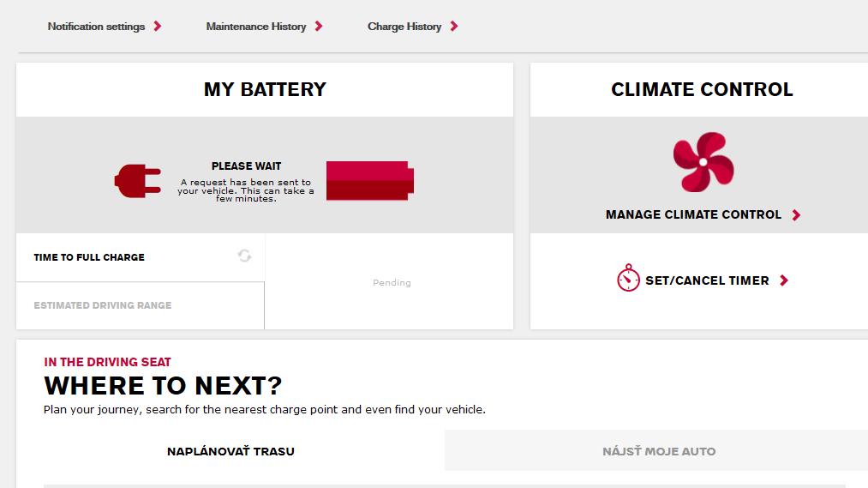Open the Charge History link
The width and height of the screenshot is (868, 488).
click(x=404, y=26)
